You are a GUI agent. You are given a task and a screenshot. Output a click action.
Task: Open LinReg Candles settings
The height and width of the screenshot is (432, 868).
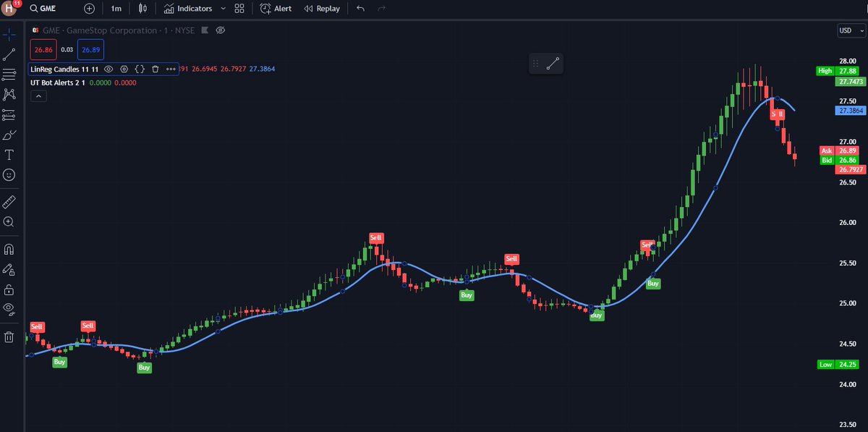124,69
